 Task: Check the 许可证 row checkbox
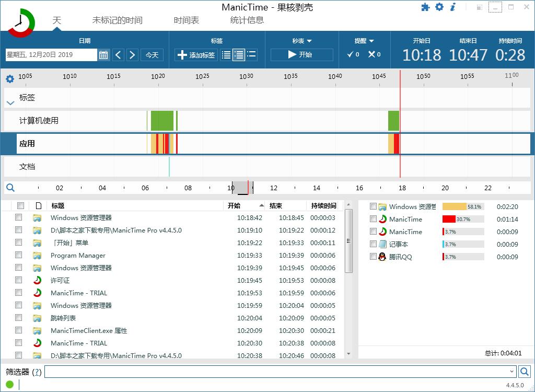[x=18, y=280]
